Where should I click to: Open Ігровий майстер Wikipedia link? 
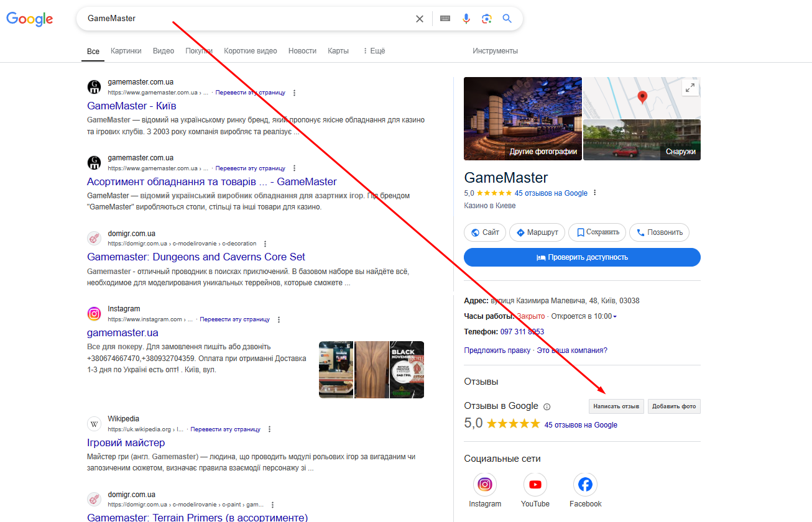[126, 442]
